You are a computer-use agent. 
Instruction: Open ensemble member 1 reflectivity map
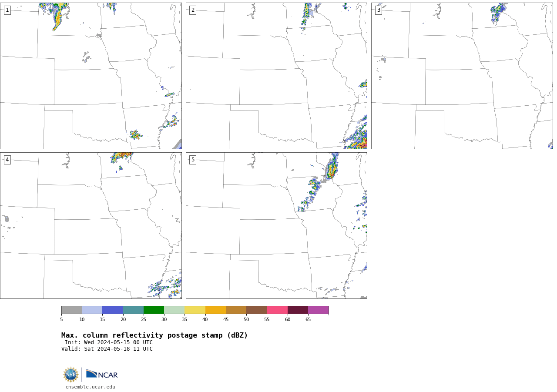(x=91, y=76)
